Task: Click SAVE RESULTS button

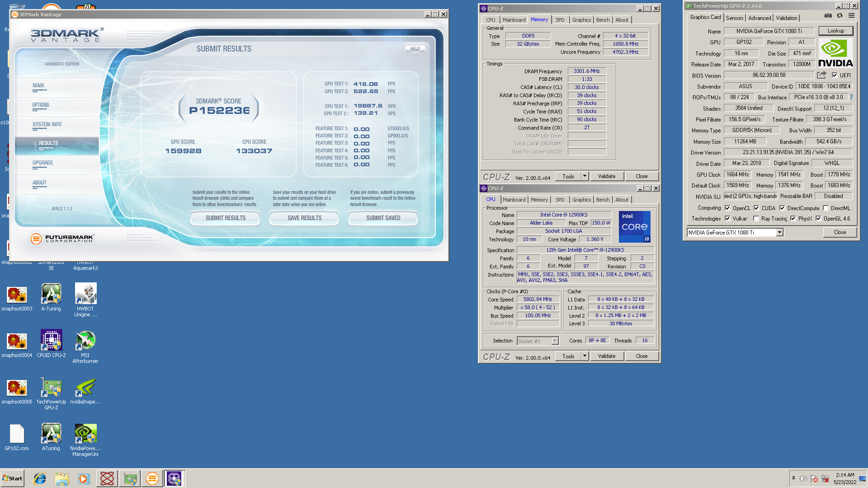Action: coord(304,218)
